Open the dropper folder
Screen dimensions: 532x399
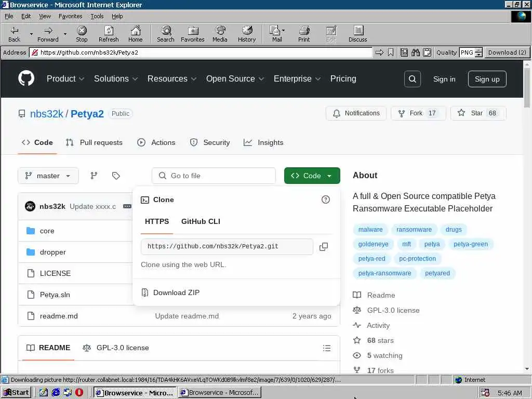52,252
